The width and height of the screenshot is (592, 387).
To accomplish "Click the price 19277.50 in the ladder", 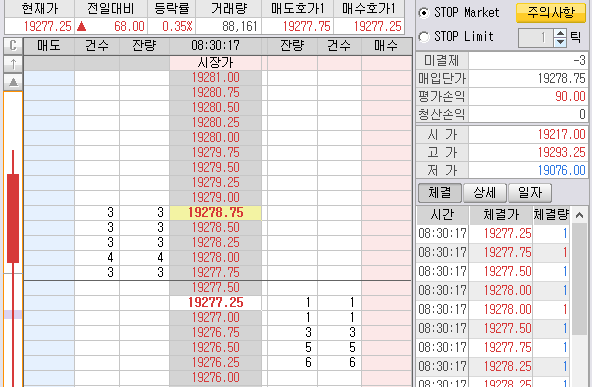I will [x=215, y=288].
